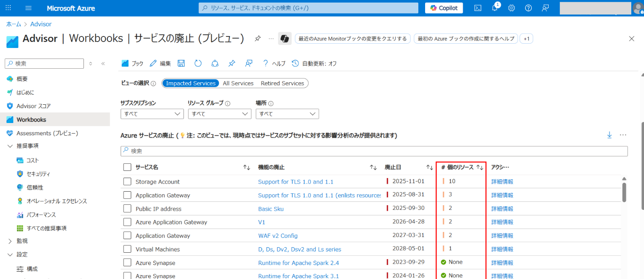Image resolution: width=644 pixels, height=279 pixels.
Task: Open Cloud Shell from the top bar
Action: (478, 8)
